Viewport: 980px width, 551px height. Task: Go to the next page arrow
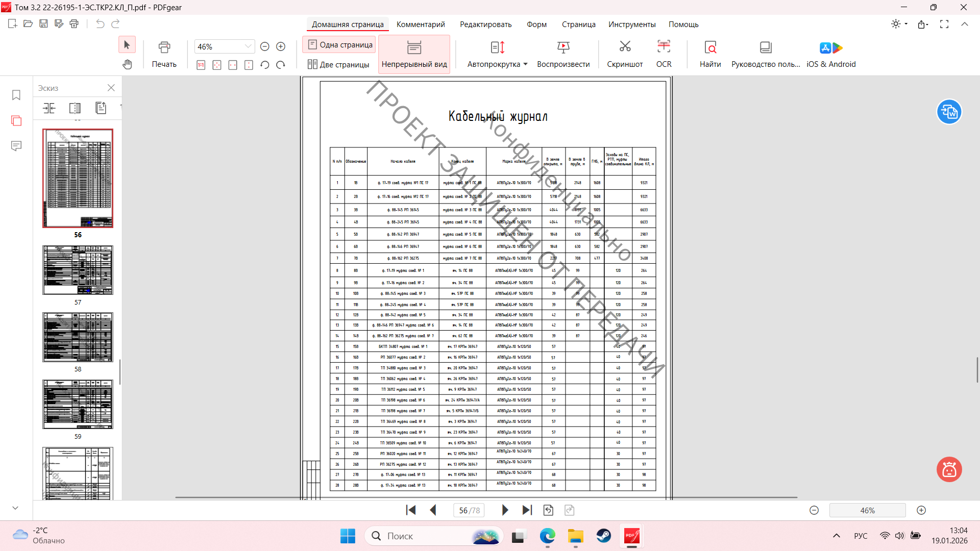(505, 510)
